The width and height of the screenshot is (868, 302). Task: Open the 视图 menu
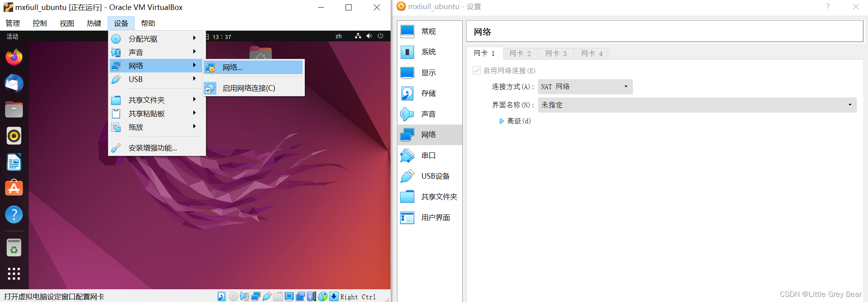pyautogui.click(x=67, y=23)
